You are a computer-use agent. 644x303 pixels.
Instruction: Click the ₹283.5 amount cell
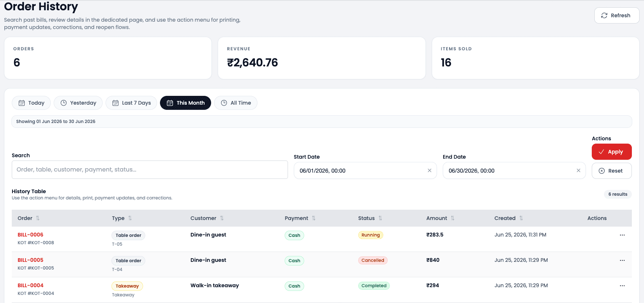(x=435, y=235)
